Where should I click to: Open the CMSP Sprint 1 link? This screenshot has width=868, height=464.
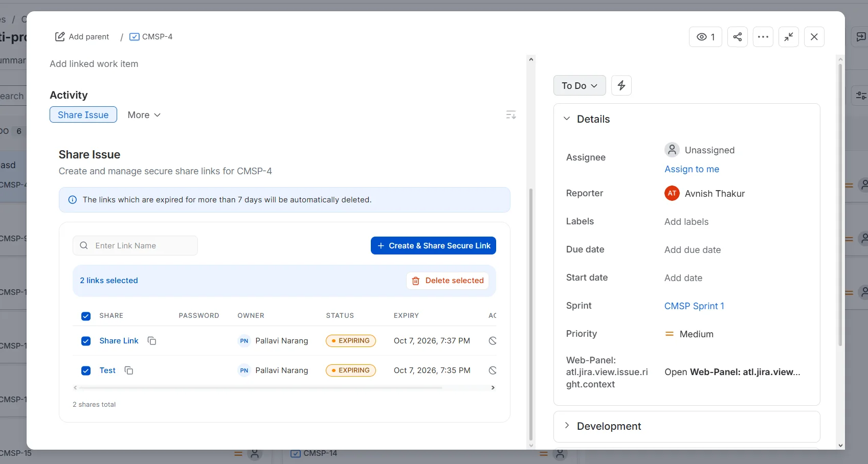pos(694,306)
